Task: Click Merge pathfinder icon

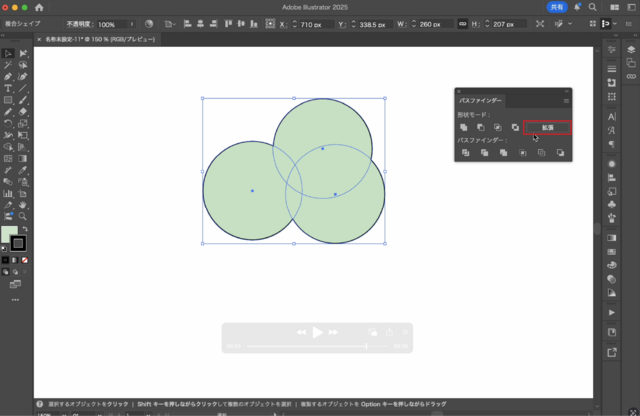Action: click(504, 153)
